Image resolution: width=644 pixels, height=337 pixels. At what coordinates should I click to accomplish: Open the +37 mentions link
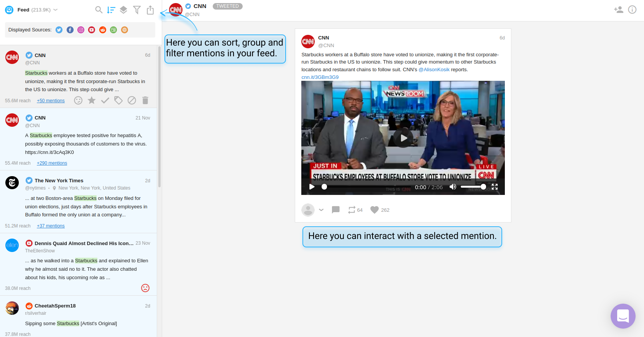pyautogui.click(x=51, y=226)
